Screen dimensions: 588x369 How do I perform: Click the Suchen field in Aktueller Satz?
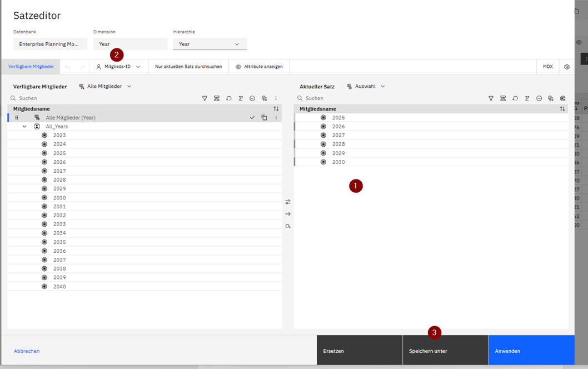coord(389,98)
